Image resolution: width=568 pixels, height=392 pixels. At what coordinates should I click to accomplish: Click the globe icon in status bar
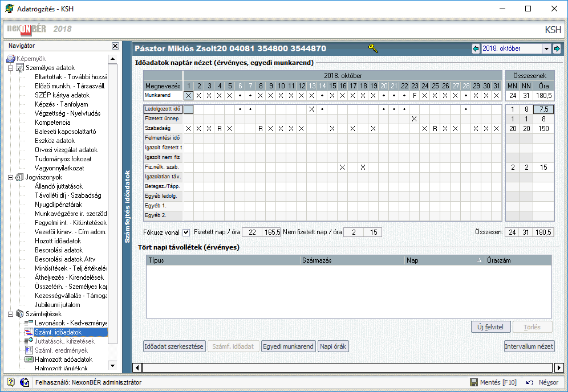coord(25,382)
